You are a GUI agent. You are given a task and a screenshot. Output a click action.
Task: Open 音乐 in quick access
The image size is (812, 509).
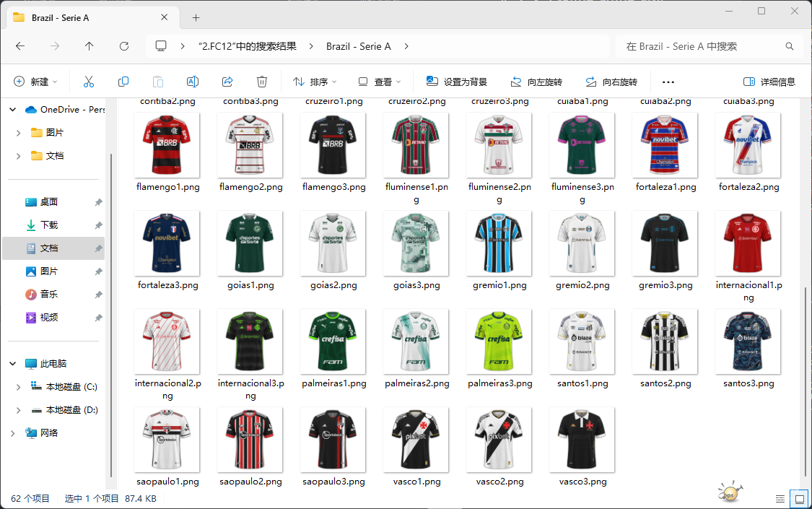[48, 294]
